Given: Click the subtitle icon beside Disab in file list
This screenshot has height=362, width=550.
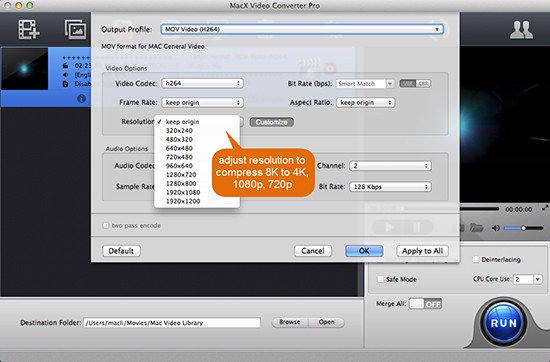Looking at the screenshot, I should (65, 84).
